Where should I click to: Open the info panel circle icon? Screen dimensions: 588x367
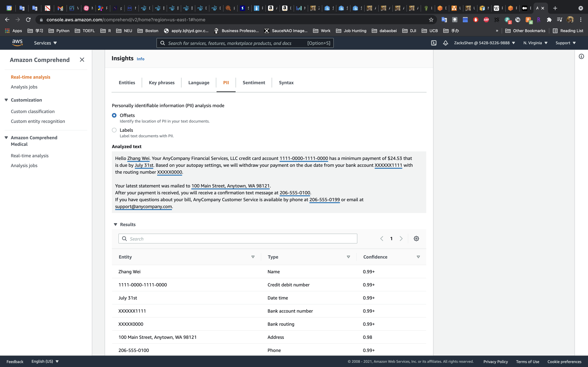(581, 57)
